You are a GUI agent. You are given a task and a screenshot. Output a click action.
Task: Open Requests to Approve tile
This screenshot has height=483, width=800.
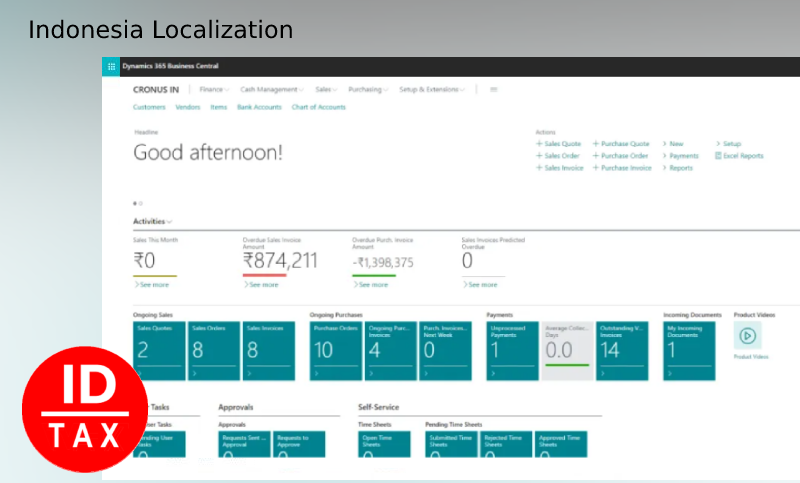pyautogui.click(x=299, y=444)
